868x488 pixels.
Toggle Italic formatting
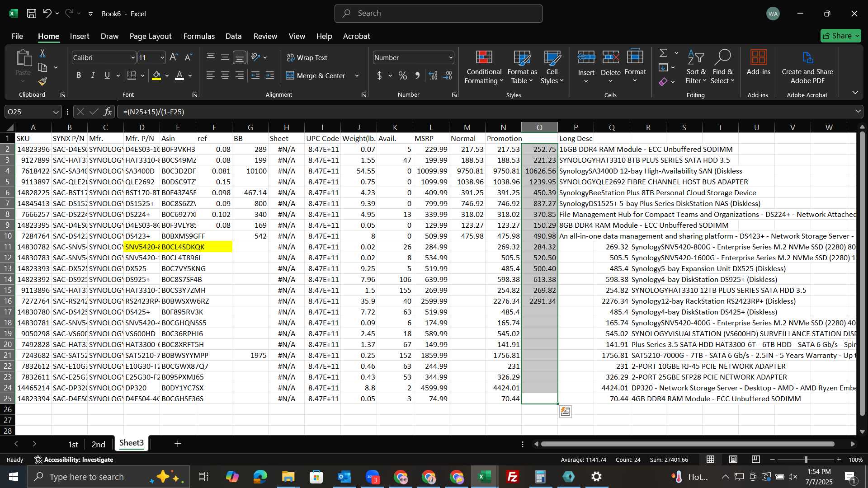[93, 75]
